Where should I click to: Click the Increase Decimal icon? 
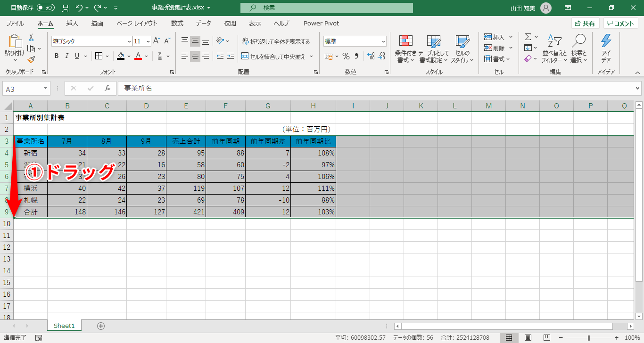[x=370, y=56]
